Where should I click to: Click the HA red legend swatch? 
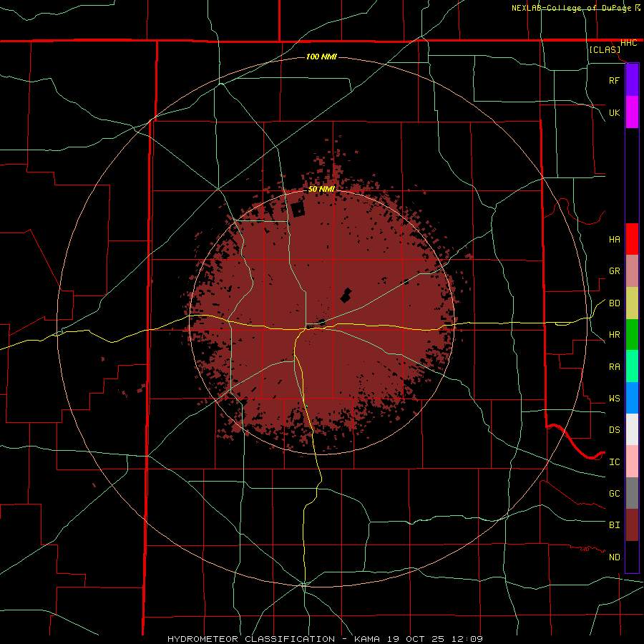(632, 239)
